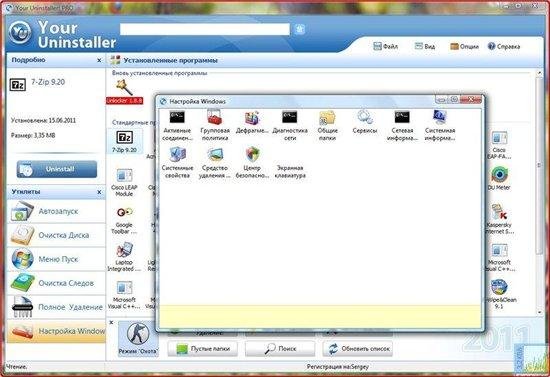Image resolution: width=550 pixels, height=377 pixels.
Task: Open Средство удаления icon
Action: [x=215, y=163]
